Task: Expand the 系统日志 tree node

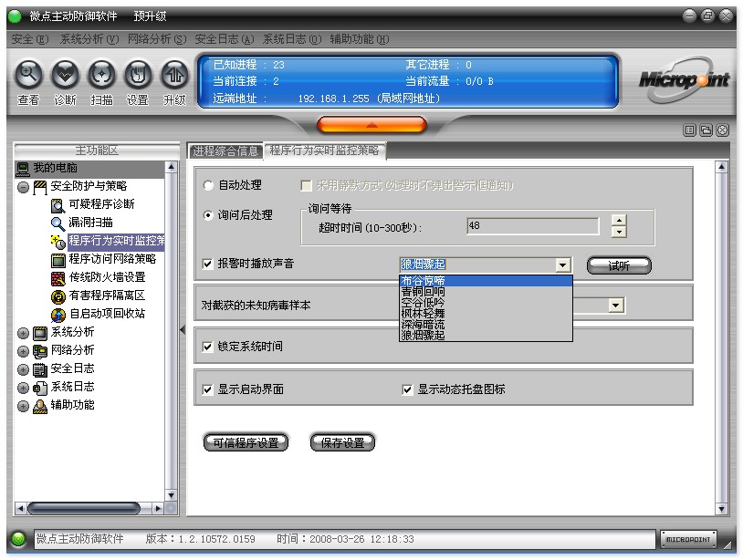Action: (x=23, y=389)
